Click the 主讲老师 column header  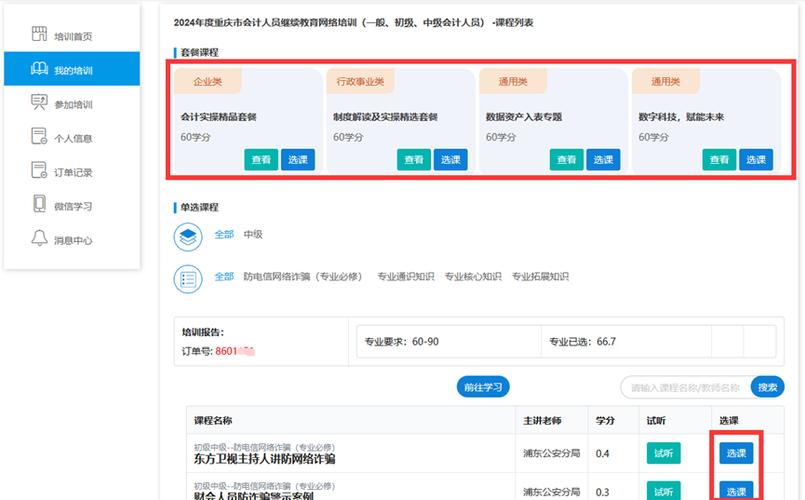542,420
